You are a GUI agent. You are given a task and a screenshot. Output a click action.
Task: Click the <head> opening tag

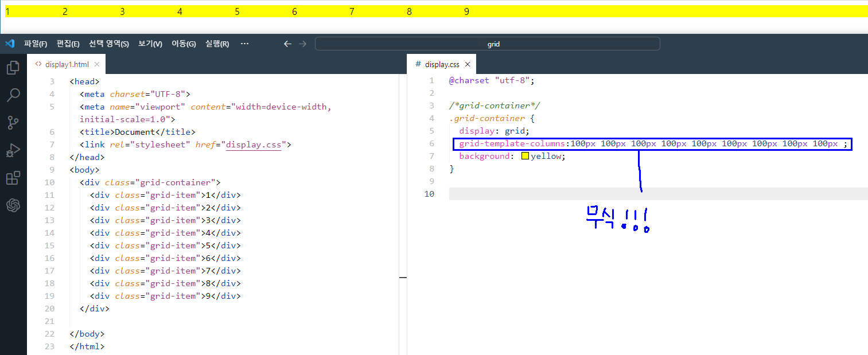[84, 81]
